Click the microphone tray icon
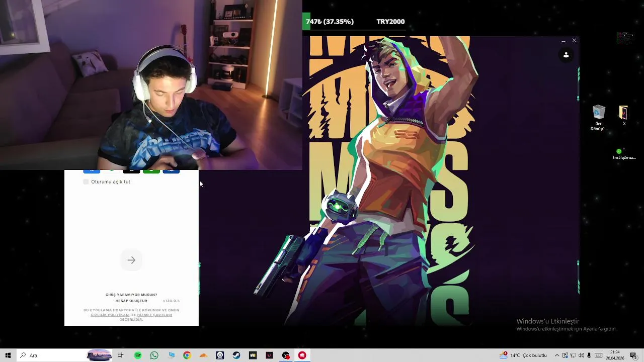 click(589, 355)
